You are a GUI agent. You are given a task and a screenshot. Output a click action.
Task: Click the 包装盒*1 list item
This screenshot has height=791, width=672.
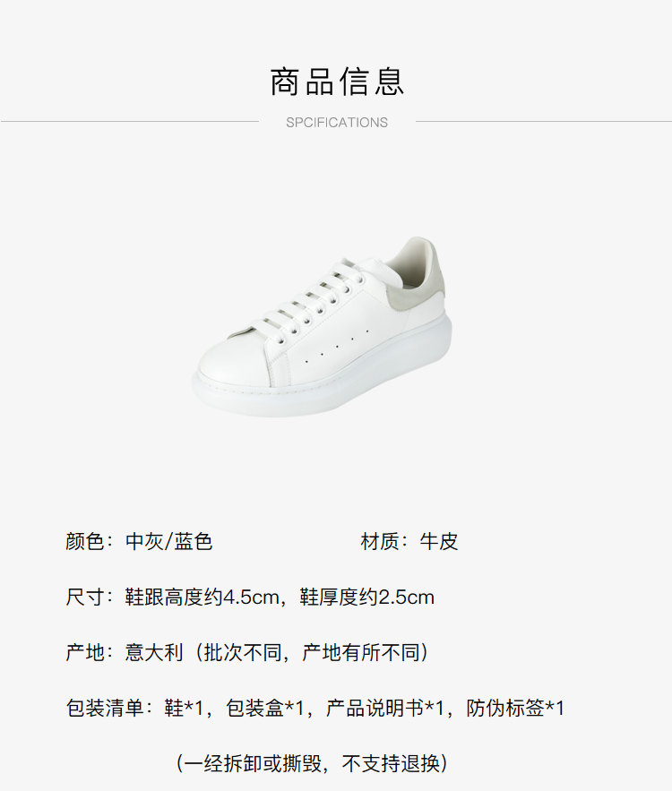(x=265, y=709)
